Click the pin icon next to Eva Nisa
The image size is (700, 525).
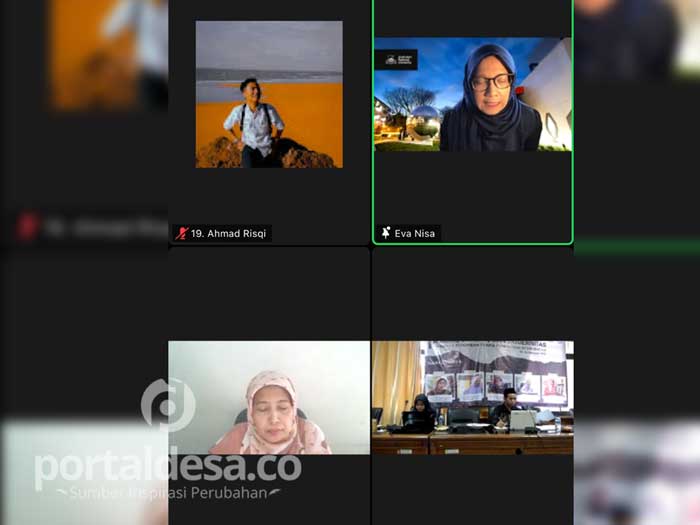coord(386,233)
